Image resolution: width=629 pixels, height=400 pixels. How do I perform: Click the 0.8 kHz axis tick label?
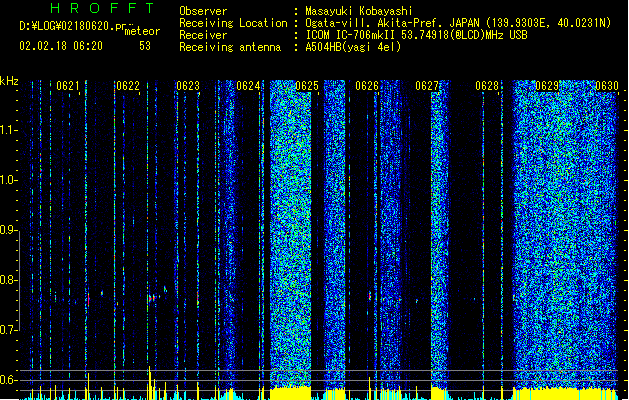[x=9, y=280]
